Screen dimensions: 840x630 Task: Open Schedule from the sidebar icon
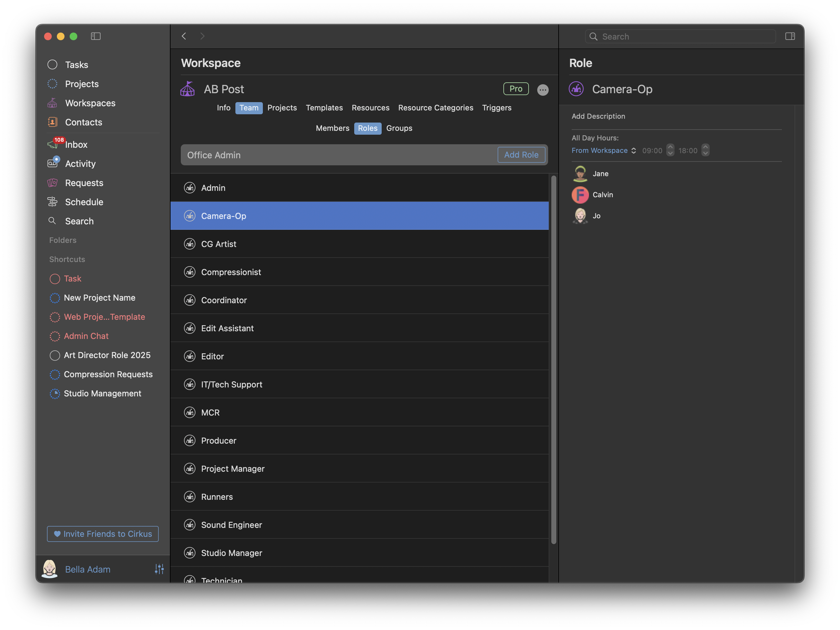(52, 202)
